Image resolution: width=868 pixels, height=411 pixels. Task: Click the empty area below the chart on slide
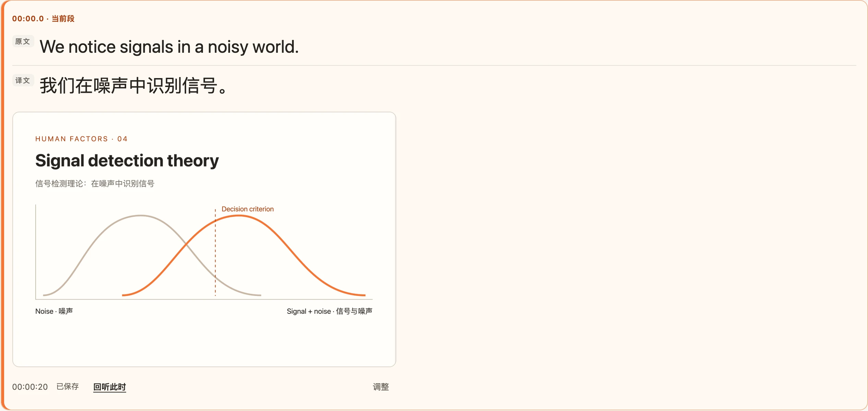(x=204, y=341)
